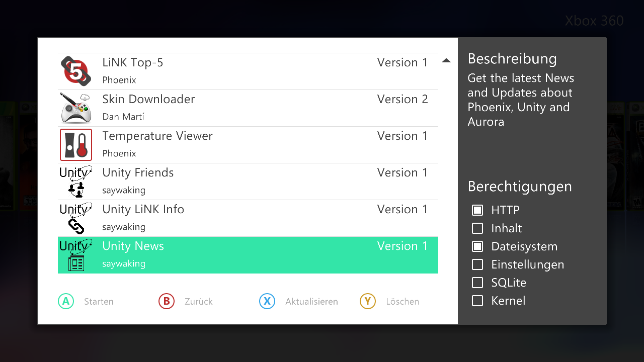
Task: Click the Skin Downloader gamepad icon
Action: [x=76, y=108]
